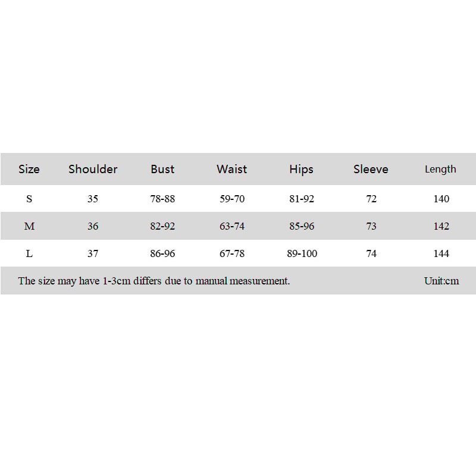
Task: Select the L size row label
Action: point(29,253)
